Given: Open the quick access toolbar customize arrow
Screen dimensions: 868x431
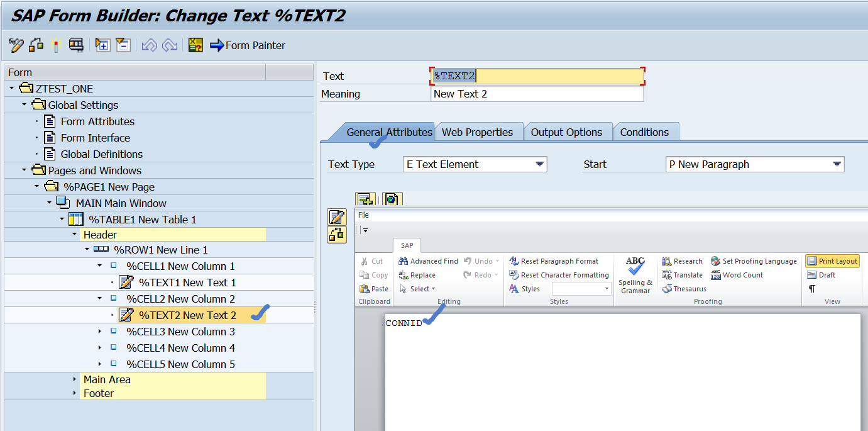Looking at the screenshot, I should (366, 231).
